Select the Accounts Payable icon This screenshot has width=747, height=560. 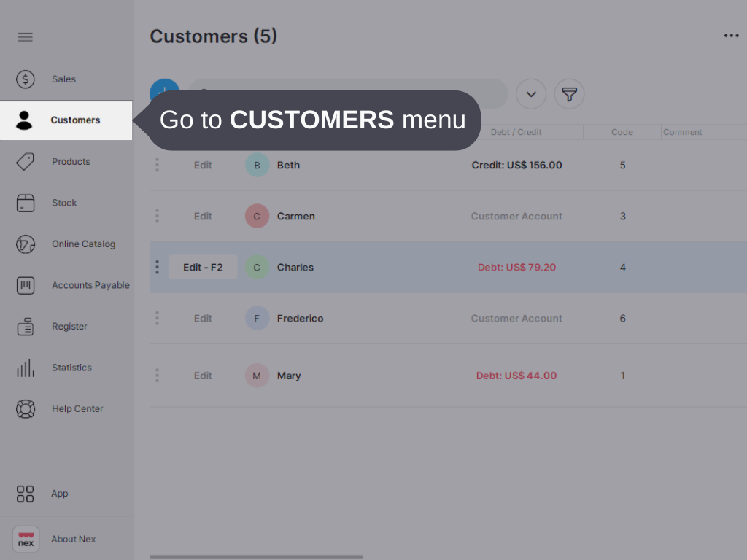coord(25,285)
